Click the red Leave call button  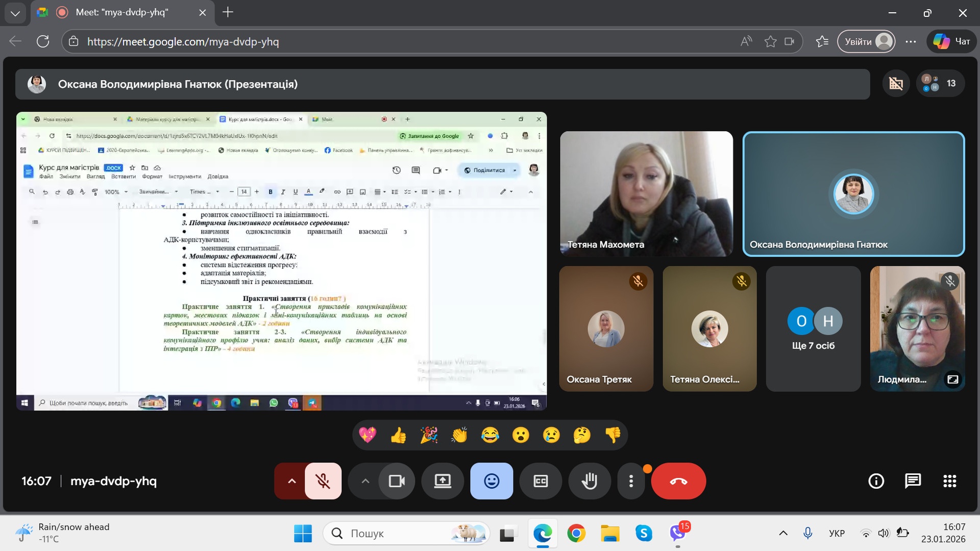point(678,481)
